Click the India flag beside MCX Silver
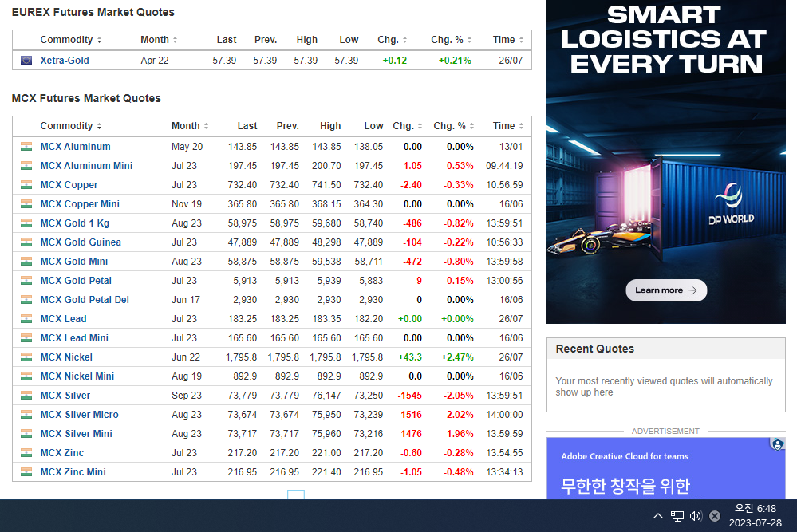 click(26, 396)
